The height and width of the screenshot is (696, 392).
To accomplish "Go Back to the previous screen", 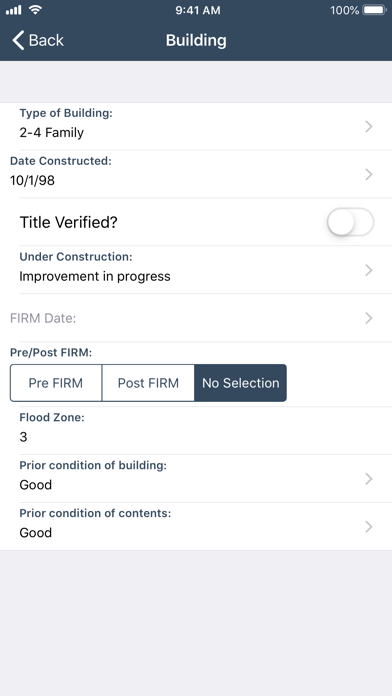I will tap(38, 40).
